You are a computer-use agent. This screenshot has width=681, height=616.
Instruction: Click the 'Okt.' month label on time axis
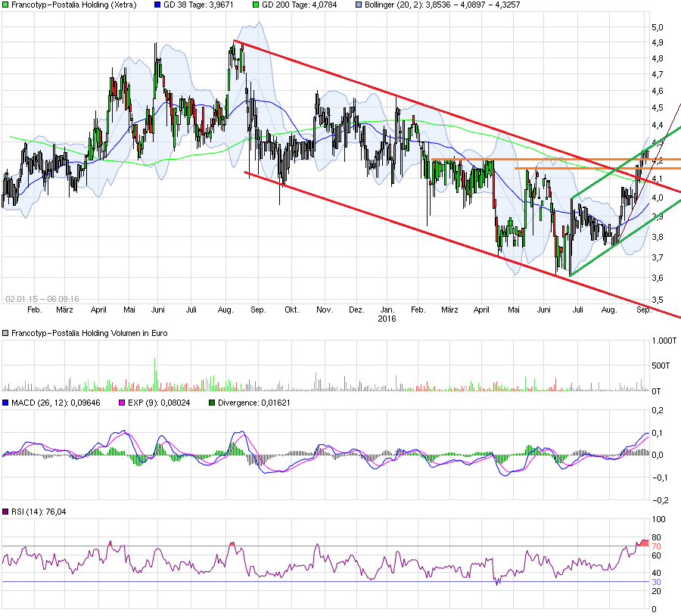point(292,310)
